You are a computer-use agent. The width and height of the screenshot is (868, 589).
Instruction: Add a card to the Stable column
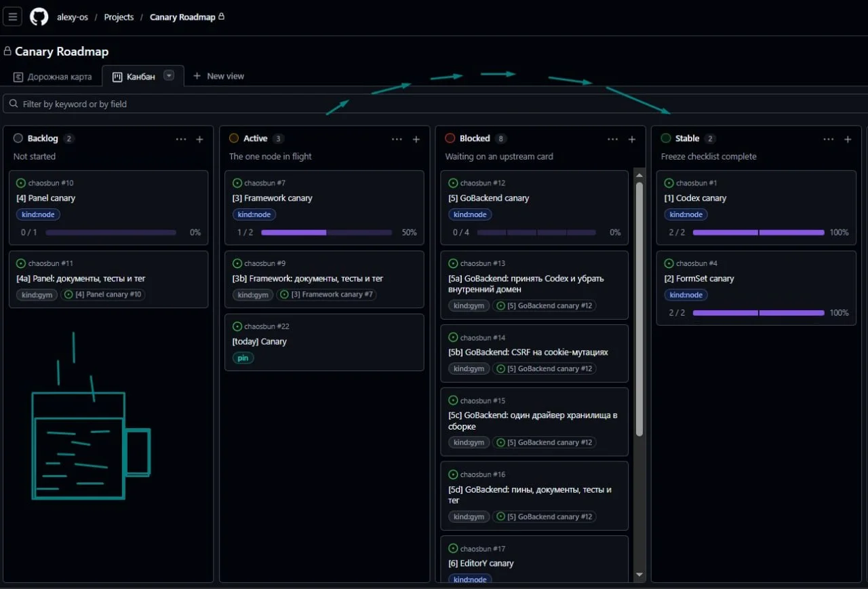pos(848,139)
